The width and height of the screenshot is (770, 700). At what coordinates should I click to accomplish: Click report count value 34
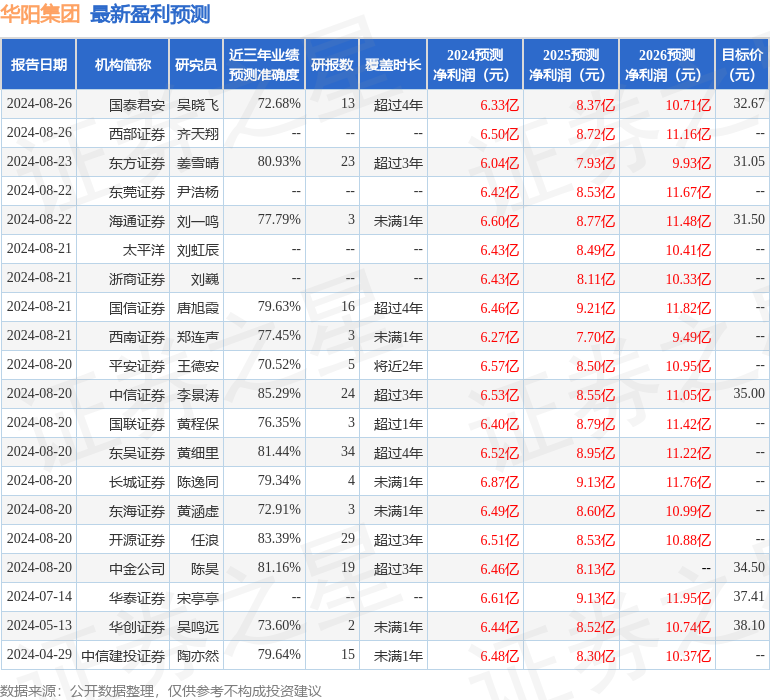click(x=348, y=451)
